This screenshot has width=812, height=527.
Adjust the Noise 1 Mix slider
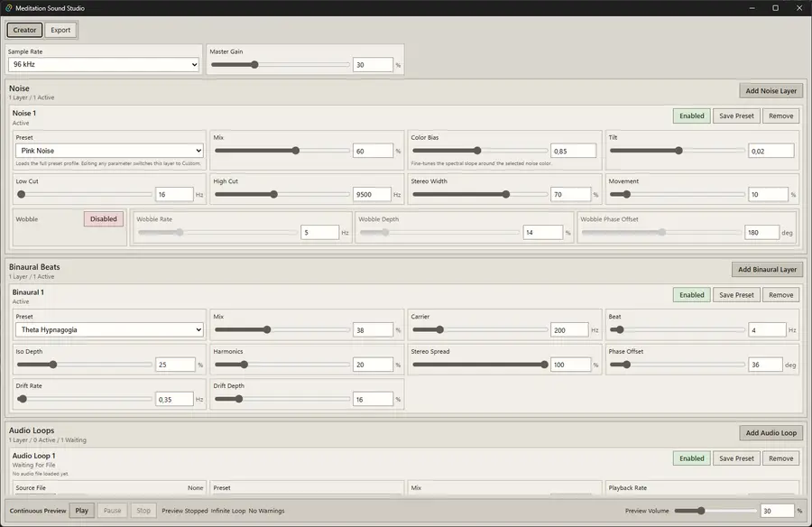(x=282, y=151)
